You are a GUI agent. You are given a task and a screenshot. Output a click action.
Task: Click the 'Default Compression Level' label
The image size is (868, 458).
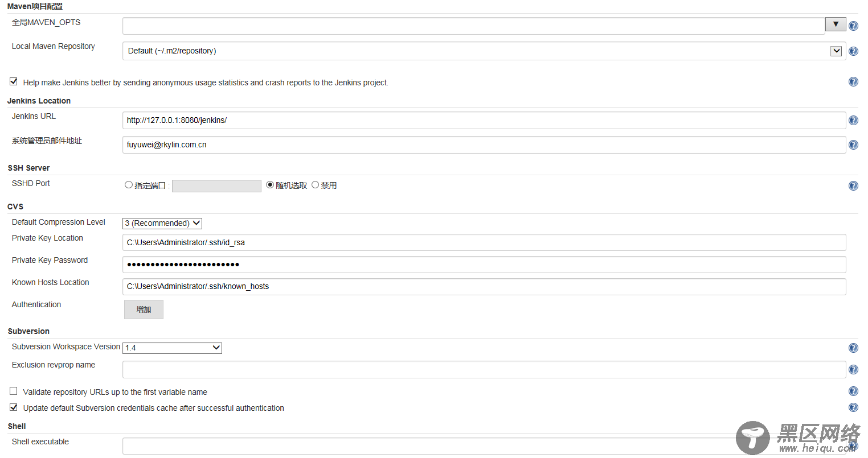[59, 222]
